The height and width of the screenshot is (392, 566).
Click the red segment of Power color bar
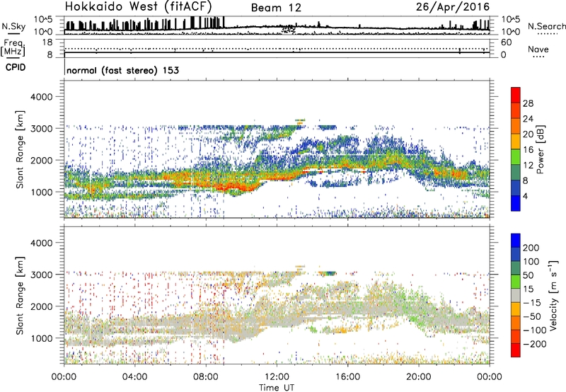[516, 95]
